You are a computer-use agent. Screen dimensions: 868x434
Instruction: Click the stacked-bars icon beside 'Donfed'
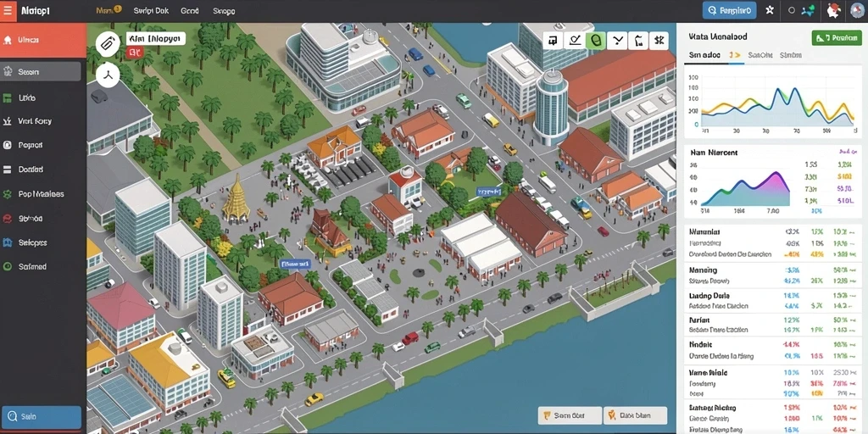click(7, 170)
